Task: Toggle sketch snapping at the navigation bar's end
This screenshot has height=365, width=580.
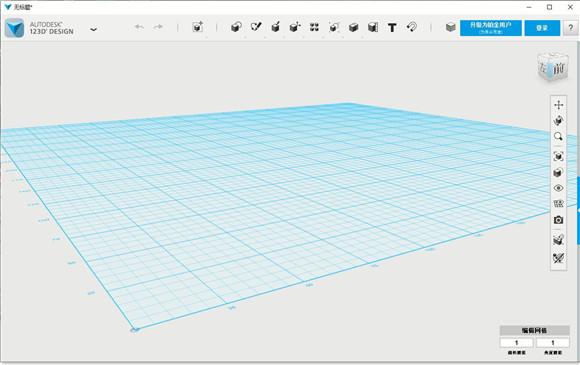Action: coord(559,258)
